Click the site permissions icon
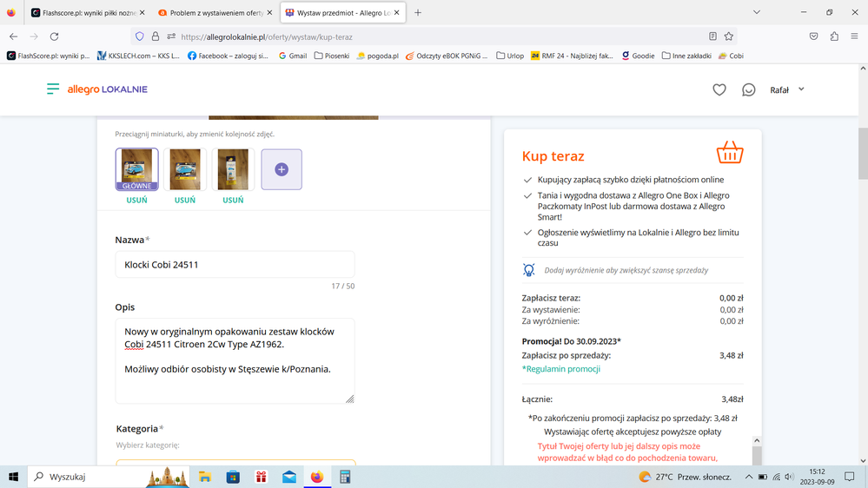 (x=171, y=36)
